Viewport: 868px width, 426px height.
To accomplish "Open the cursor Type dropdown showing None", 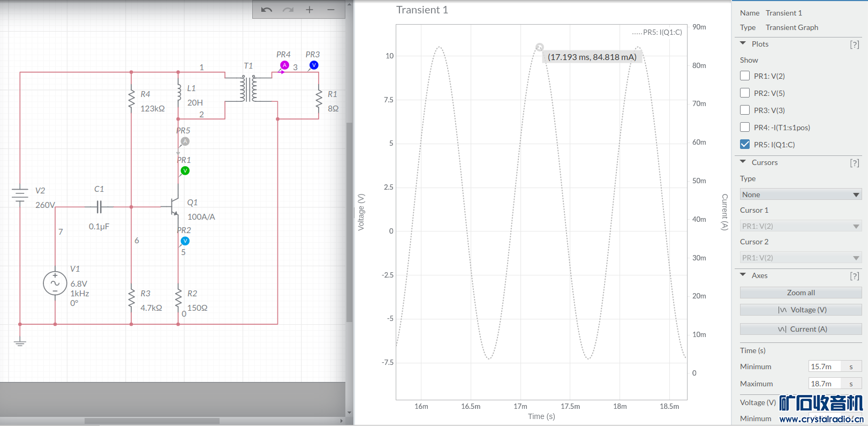I will pyautogui.click(x=801, y=195).
